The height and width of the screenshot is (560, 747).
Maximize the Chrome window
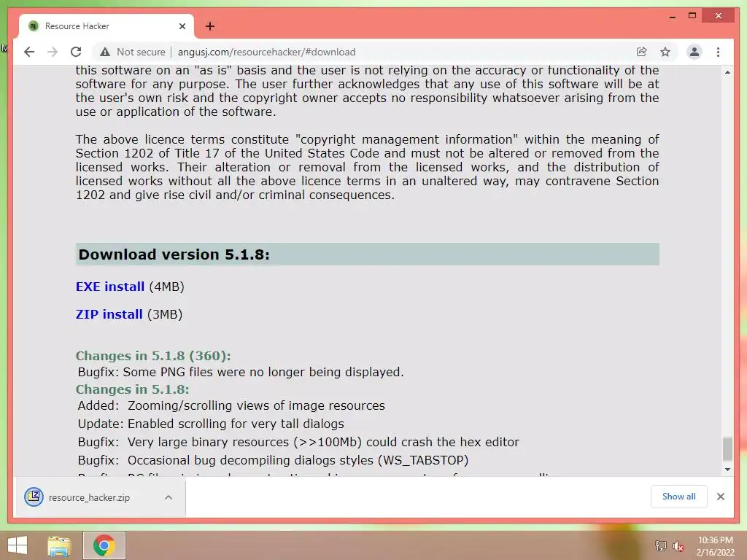coord(692,16)
